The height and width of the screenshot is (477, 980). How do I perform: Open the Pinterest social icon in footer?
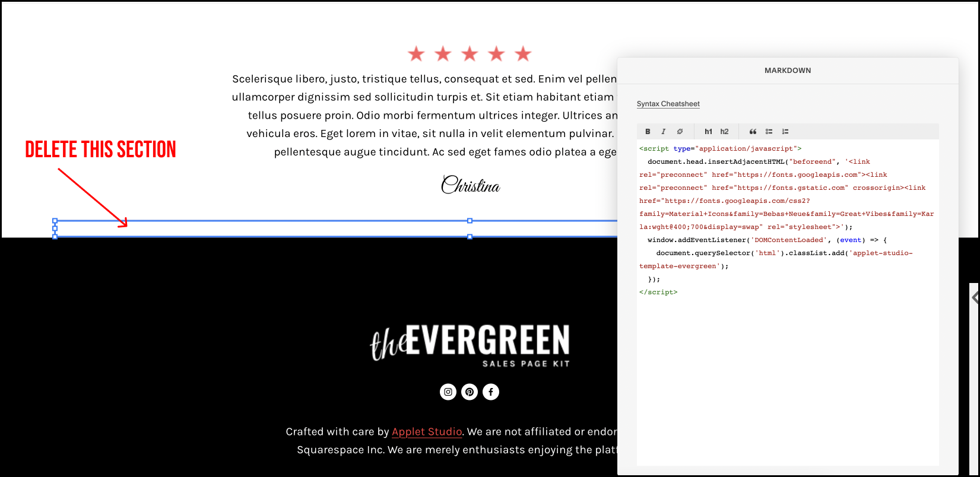470,392
